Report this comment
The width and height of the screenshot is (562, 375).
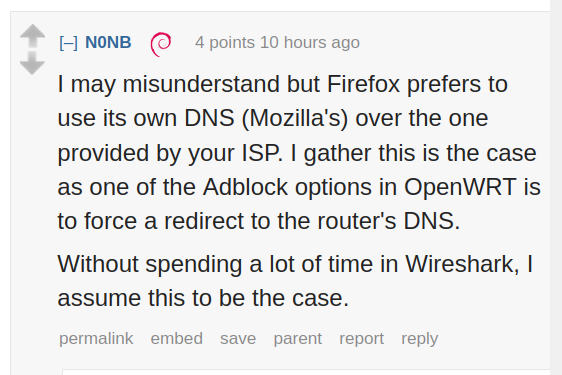(361, 339)
